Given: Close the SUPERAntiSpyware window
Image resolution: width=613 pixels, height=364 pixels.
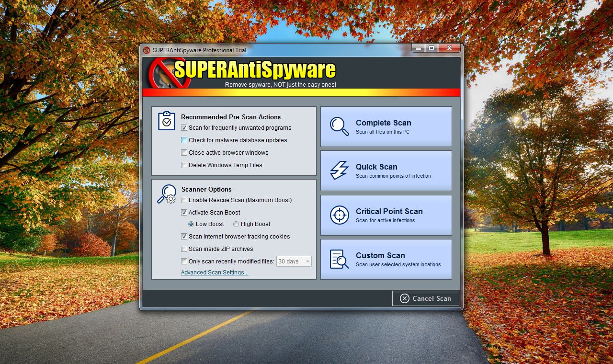Looking at the screenshot, I should pyautogui.click(x=450, y=48).
